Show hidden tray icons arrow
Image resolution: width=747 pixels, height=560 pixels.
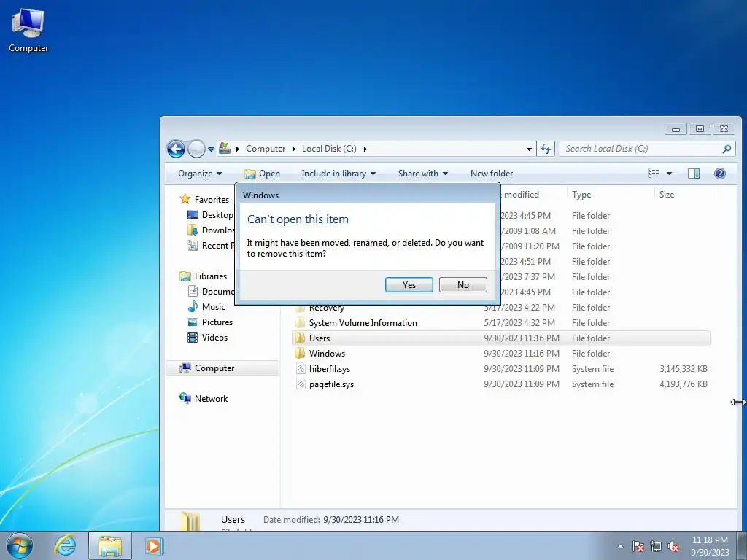tap(620, 546)
